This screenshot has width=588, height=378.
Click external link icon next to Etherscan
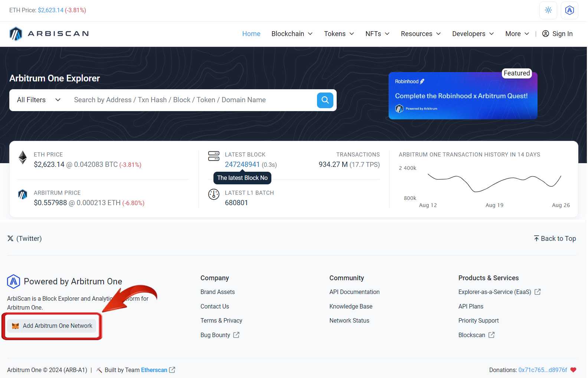pyautogui.click(x=172, y=370)
